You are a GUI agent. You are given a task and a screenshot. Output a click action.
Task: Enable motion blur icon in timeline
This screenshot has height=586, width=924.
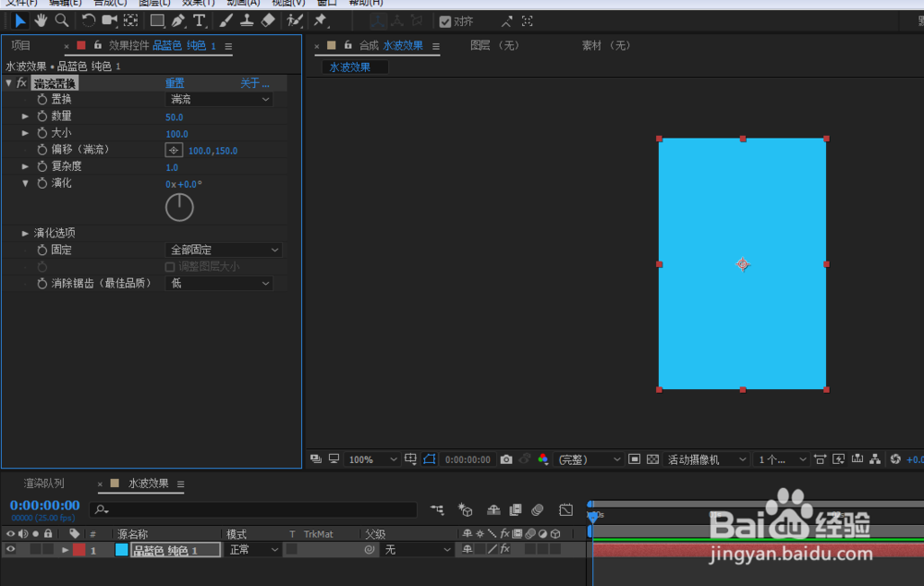tap(538, 509)
